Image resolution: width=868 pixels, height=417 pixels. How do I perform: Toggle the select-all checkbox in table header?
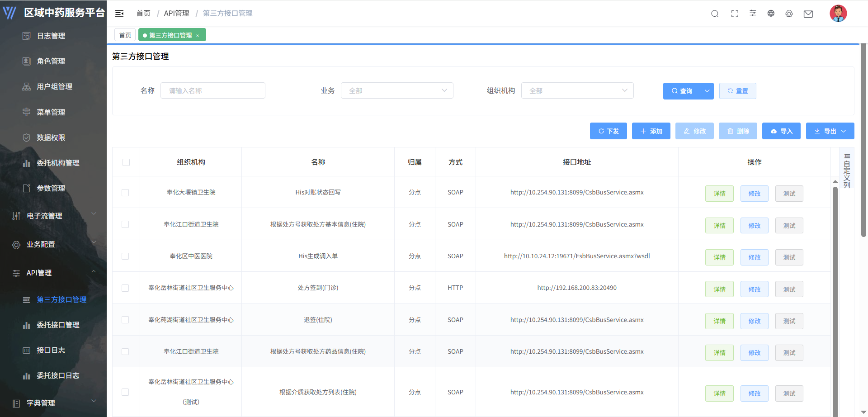click(x=126, y=162)
